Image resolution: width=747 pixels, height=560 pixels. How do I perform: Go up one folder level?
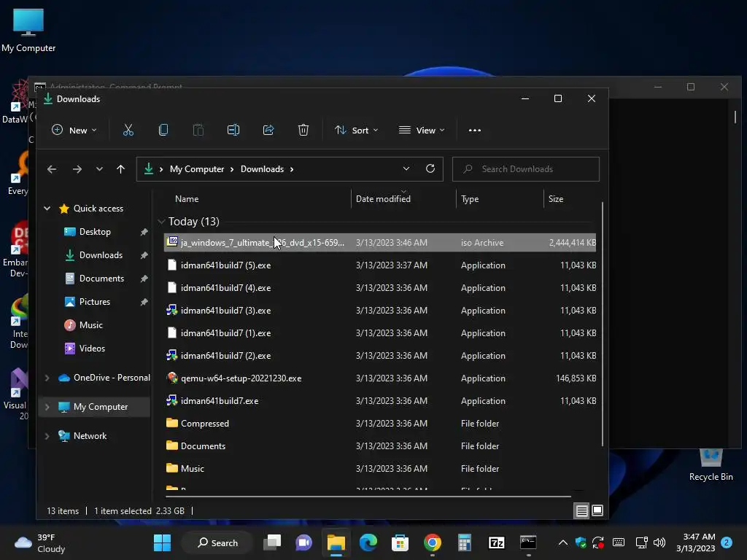(120, 169)
